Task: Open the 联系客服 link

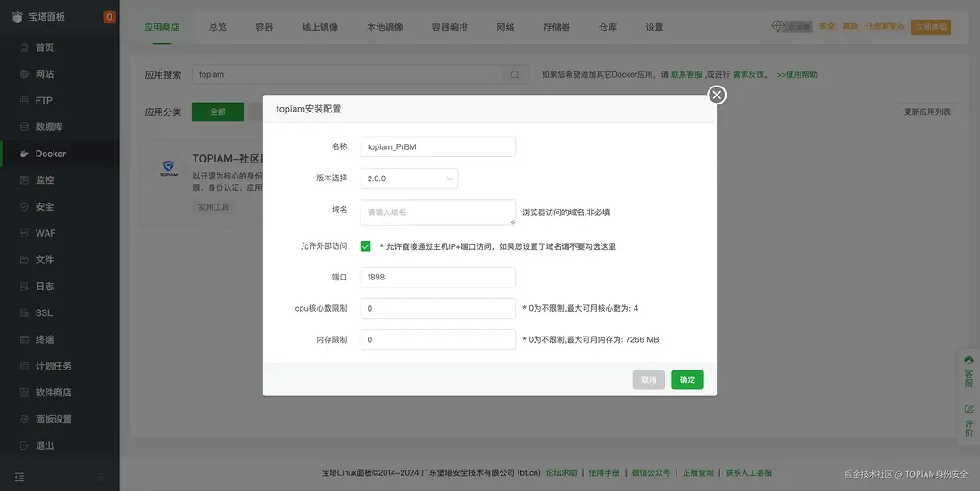Action: tap(687, 74)
